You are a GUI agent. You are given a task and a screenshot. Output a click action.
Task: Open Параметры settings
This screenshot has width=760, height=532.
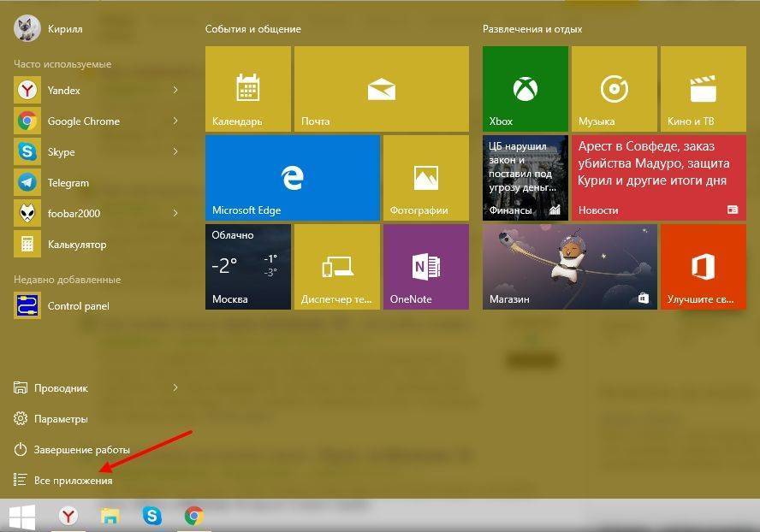(61, 419)
